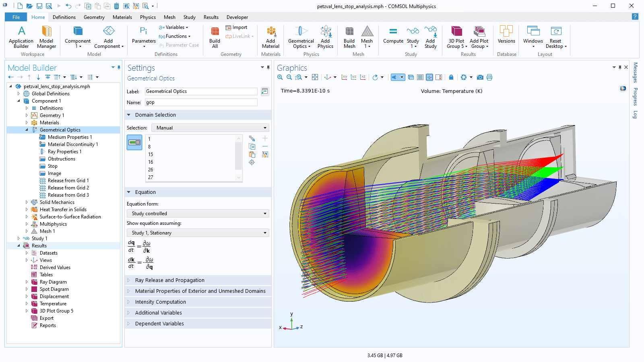
Task: Switch Graphics to the yz view
Action: click(353, 77)
